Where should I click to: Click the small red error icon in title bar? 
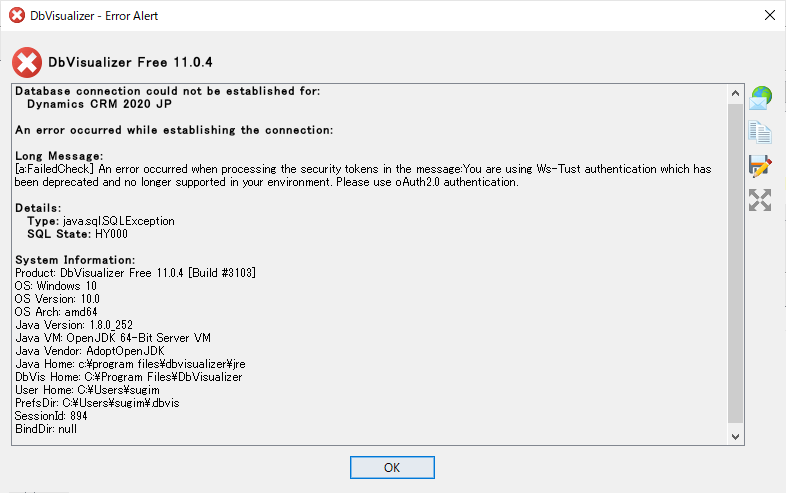[x=17, y=16]
